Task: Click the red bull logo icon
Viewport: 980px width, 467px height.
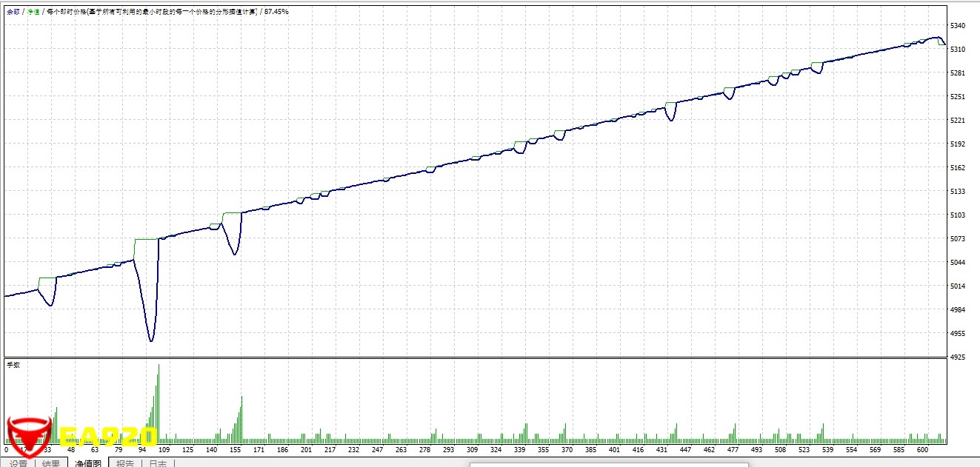Action: tap(28, 433)
